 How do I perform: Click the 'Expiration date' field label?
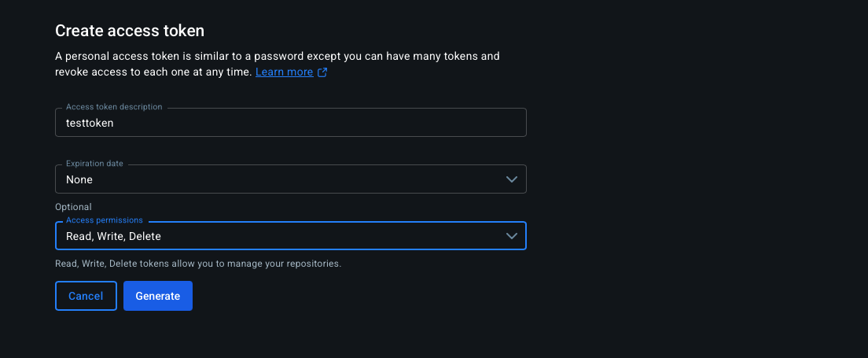point(94,164)
